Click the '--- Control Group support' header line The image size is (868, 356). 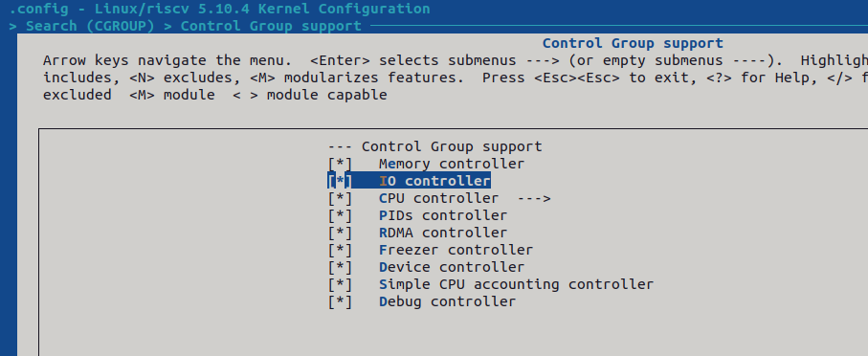coord(434,146)
